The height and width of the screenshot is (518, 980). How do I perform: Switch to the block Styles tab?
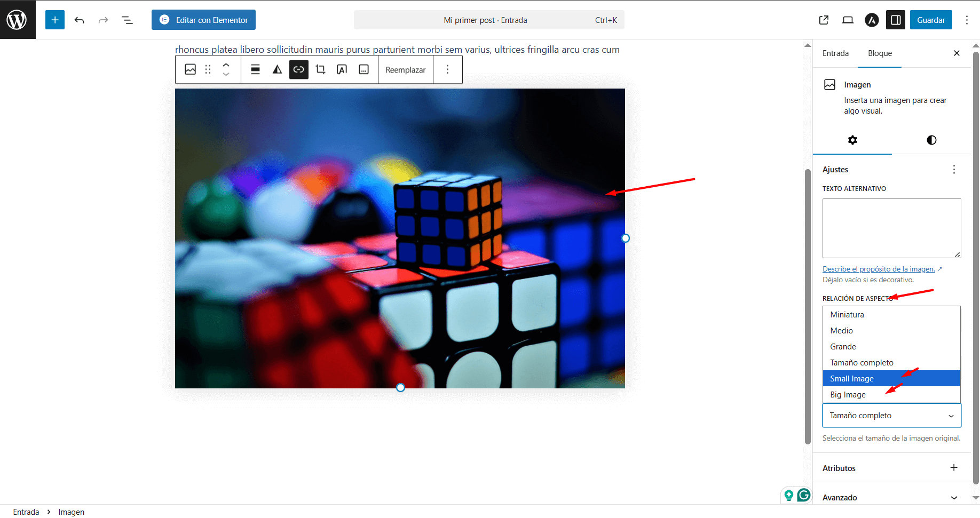(x=931, y=140)
